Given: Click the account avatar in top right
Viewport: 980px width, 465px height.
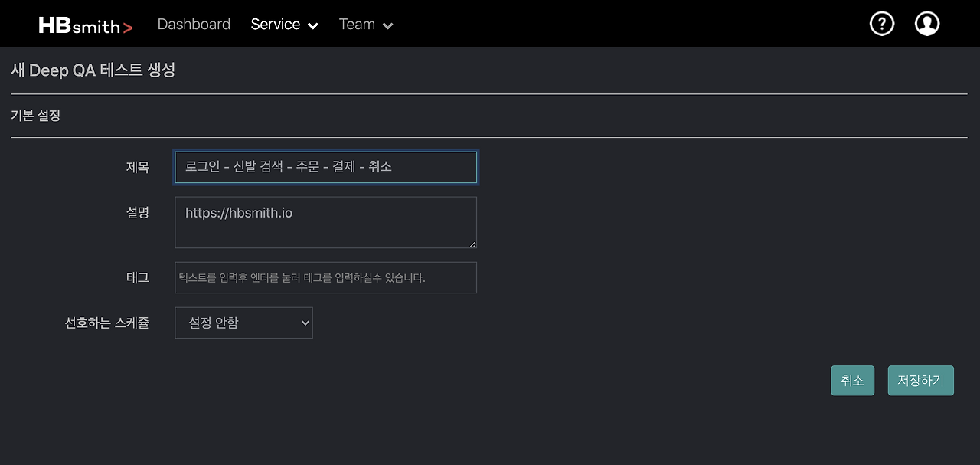Looking at the screenshot, I should [927, 23].
